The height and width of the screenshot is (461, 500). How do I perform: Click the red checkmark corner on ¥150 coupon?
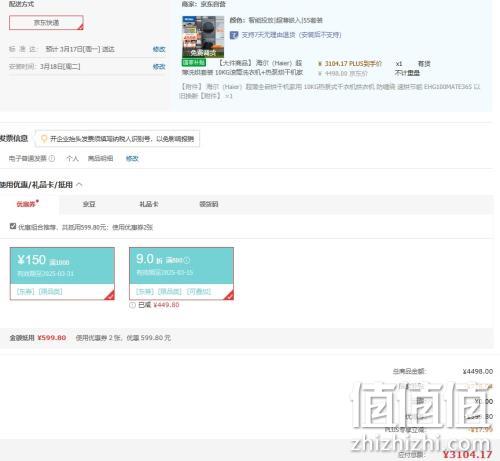click(x=110, y=295)
